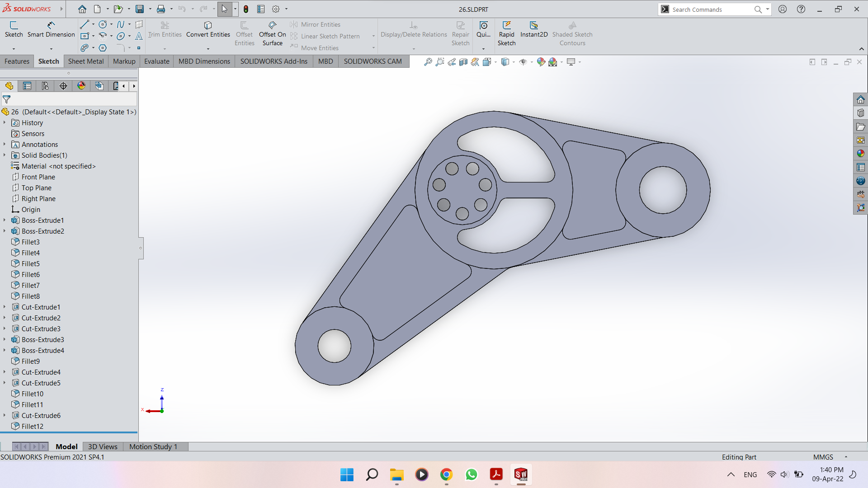Select the Ellipse sketch tool
This screenshot has width=868, height=488.
pyautogui.click(x=121, y=36)
